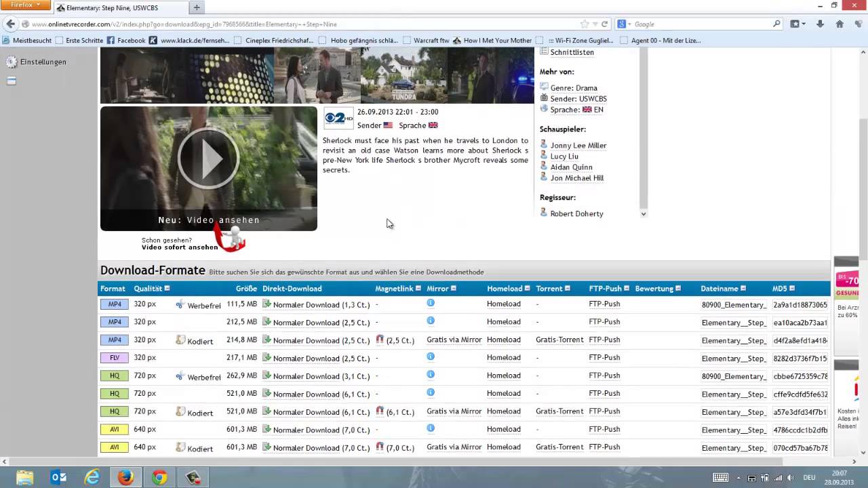Collapse the Qualität column

167,289
